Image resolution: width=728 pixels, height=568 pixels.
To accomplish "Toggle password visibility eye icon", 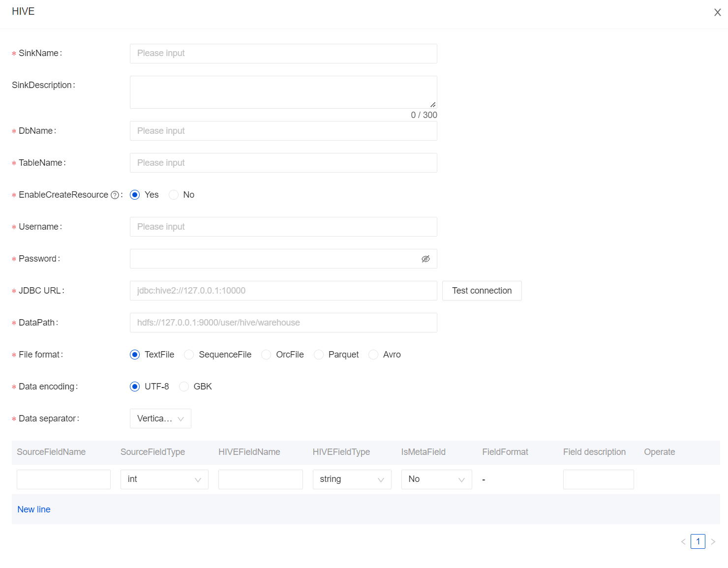I will (425, 259).
